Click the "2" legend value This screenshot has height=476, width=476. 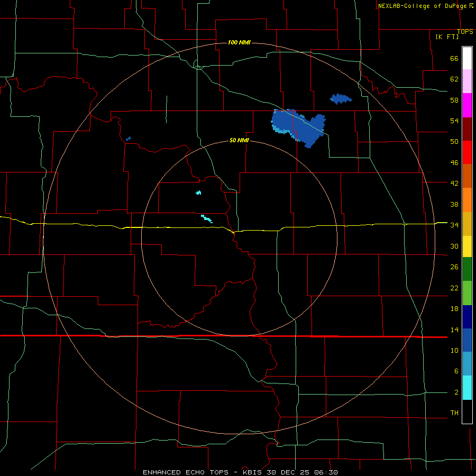pyautogui.click(x=456, y=392)
